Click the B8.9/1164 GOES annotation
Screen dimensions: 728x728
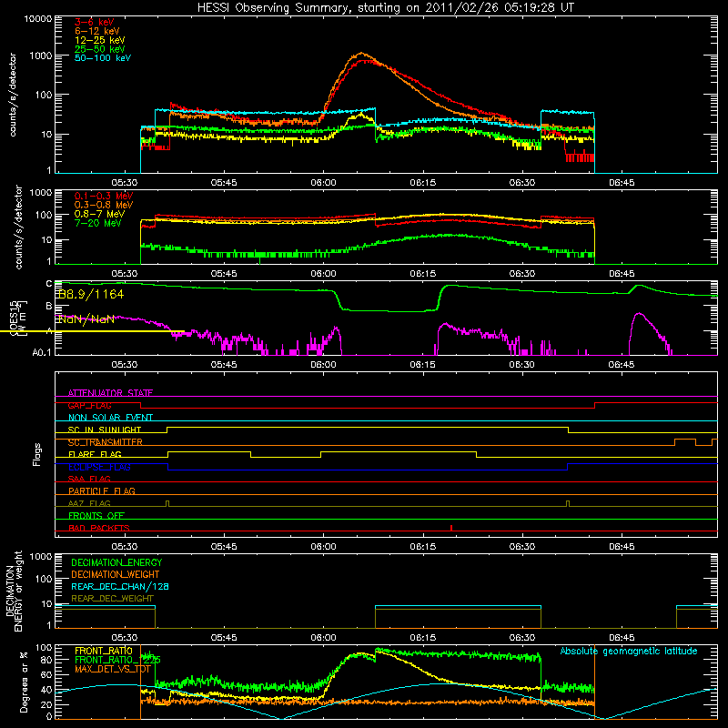click(x=91, y=294)
